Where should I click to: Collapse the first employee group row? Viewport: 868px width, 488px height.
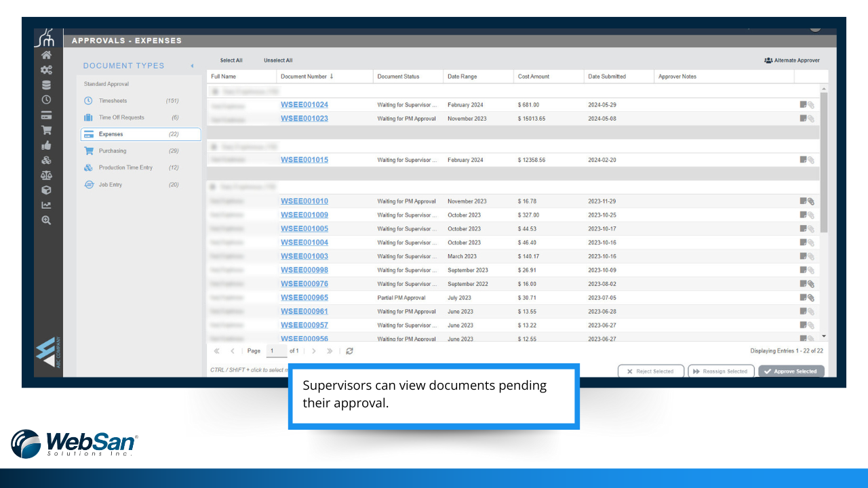(x=215, y=91)
